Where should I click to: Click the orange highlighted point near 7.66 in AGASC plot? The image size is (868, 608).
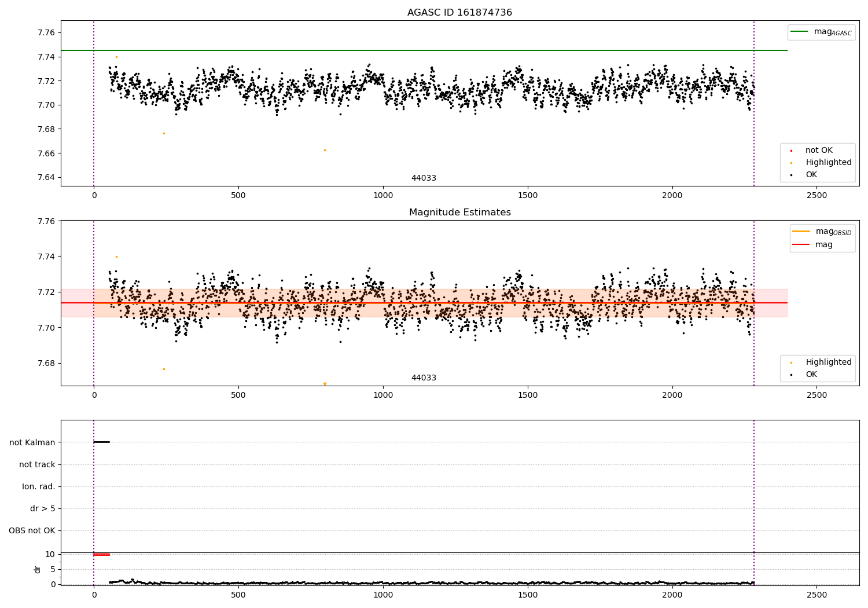[x=325, y=150]
